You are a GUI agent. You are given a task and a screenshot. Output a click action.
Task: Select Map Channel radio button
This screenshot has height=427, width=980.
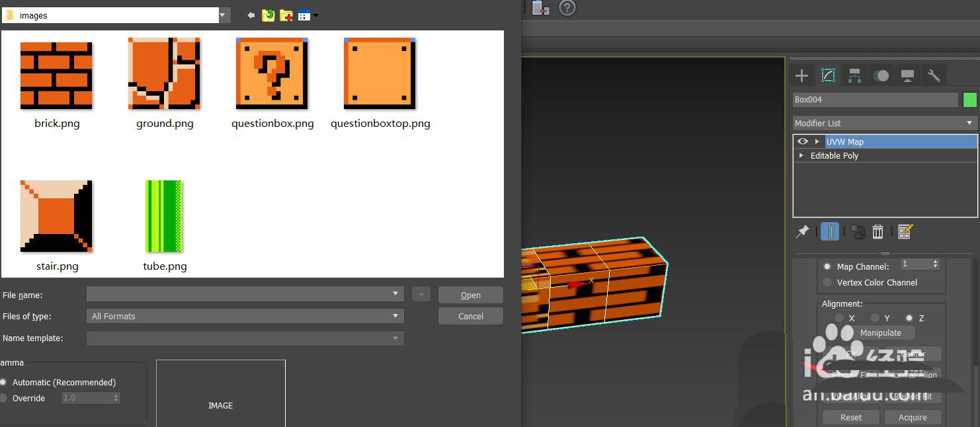pyautogui.click(x=827, y=266)
